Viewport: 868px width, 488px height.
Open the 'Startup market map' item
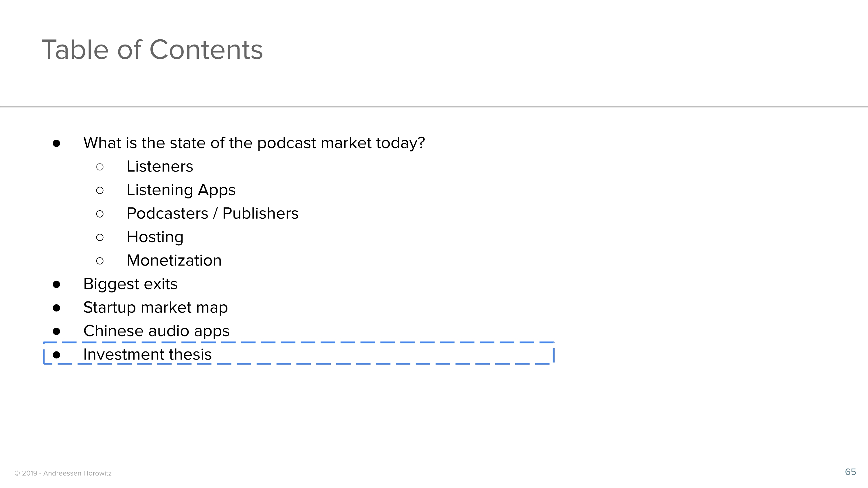[155, 307]
